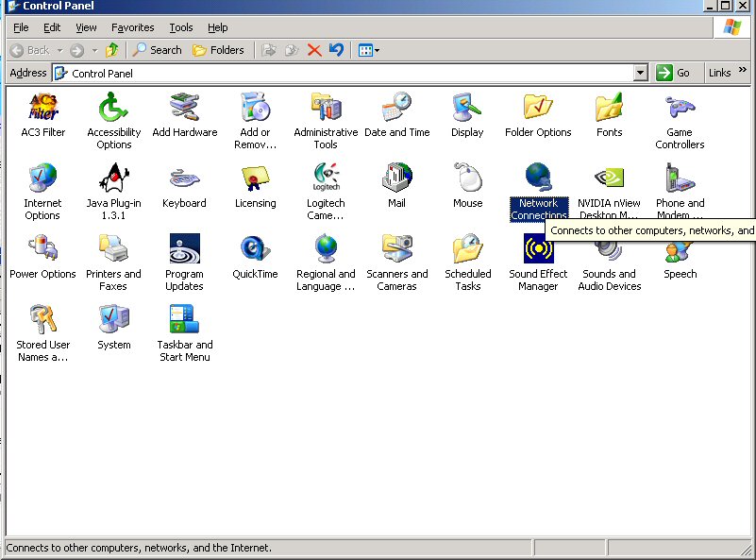This screenshot has width=756, height=560.
Task: Click the Windows logo throbber
Action: coord(731,27)
